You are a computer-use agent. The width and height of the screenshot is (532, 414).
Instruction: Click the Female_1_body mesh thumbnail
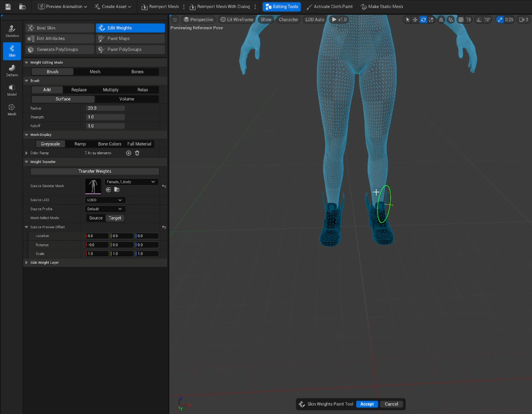(x=93, y=186)
